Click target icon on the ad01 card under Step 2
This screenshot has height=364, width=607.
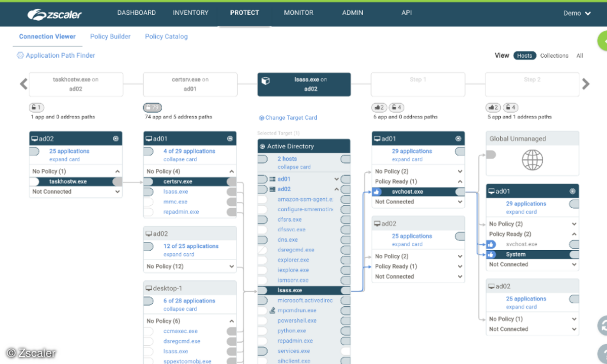[x=573, y=191]
